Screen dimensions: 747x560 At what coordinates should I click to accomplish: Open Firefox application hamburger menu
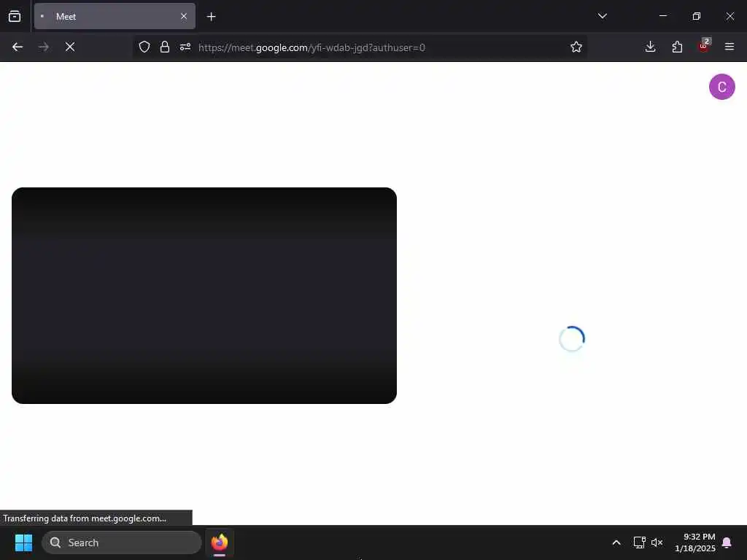[729, 47]
